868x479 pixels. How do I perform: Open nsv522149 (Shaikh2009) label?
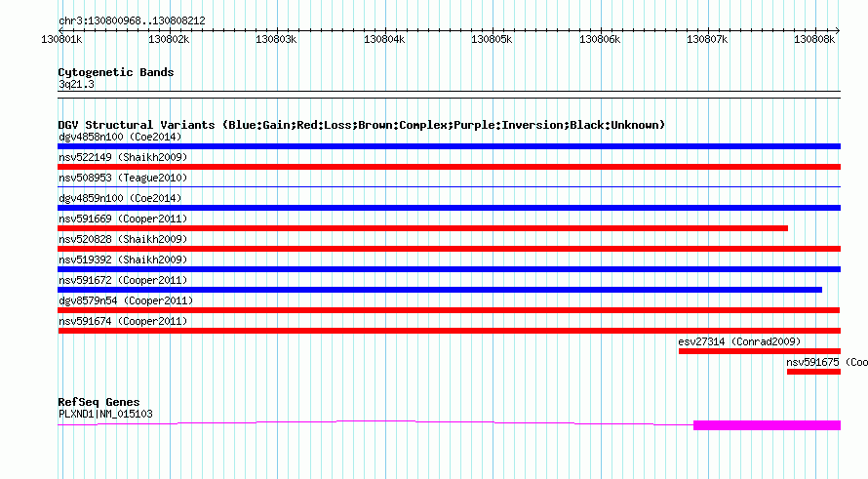tap(123, 157)
